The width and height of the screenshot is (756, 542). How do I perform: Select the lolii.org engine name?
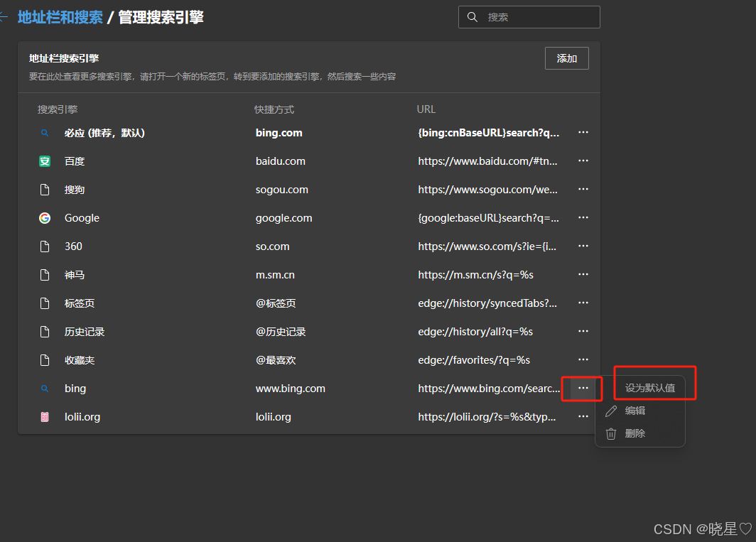pos(82,417)
